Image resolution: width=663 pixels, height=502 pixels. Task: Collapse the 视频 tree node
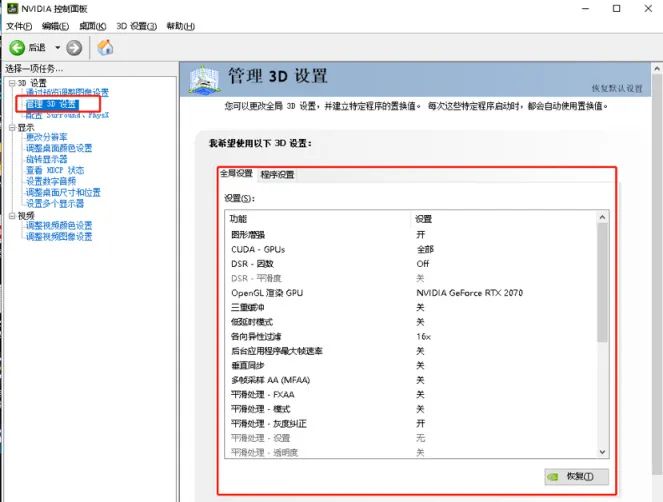[10, 215]
